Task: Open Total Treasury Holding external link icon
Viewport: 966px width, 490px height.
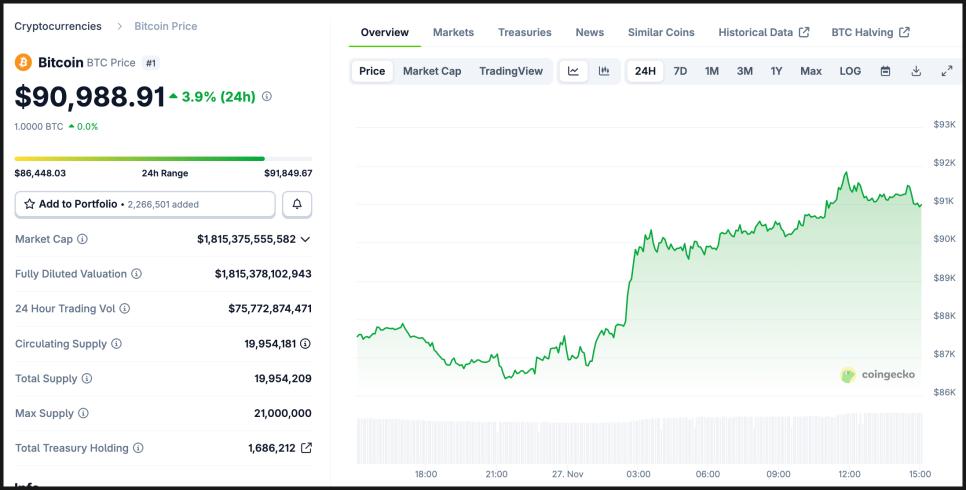Action: [x=306, y=448]
